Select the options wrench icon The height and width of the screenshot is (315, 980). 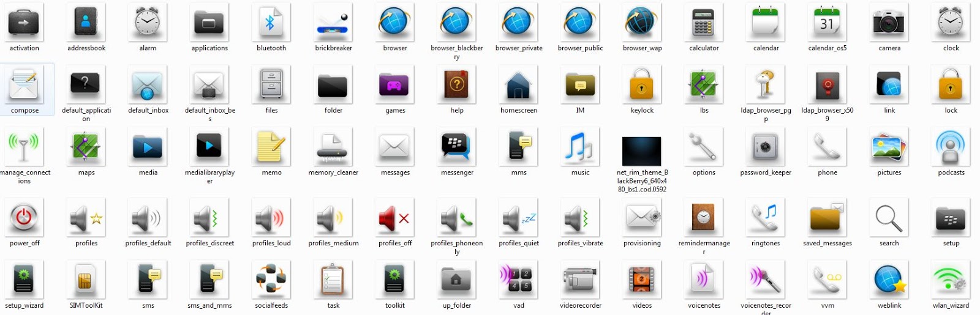coord(704,147)
